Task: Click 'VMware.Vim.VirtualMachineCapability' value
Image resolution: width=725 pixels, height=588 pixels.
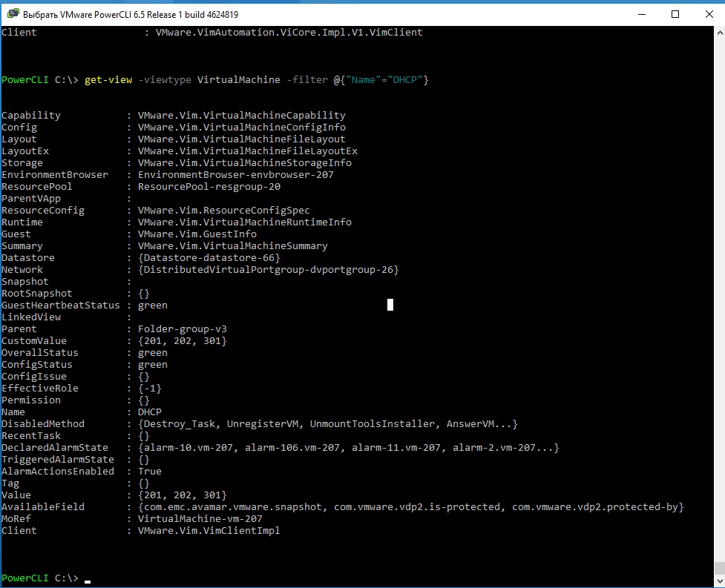Action: 241,115
